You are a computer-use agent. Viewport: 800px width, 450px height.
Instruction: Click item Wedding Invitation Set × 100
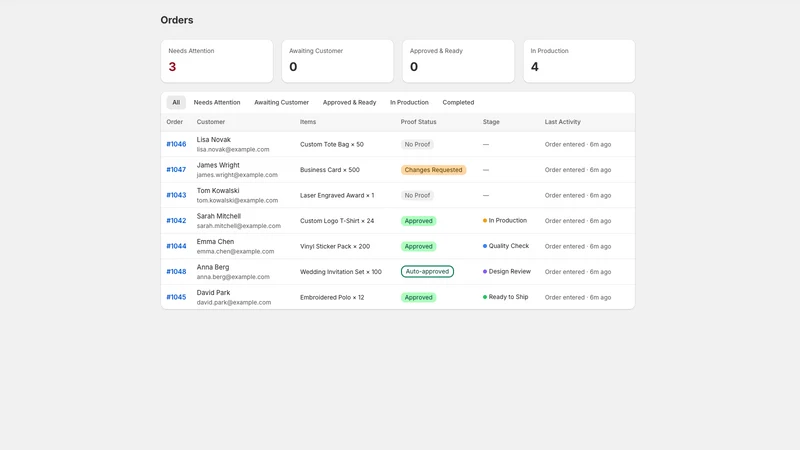(341, 272)
